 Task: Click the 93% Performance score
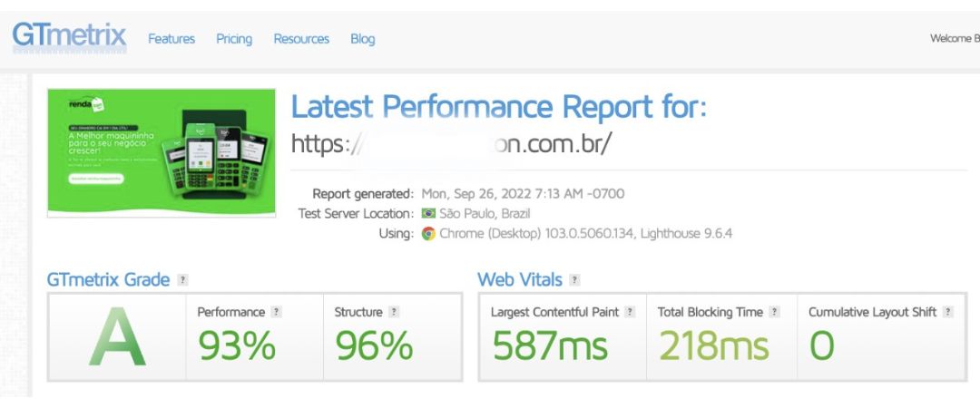[237, 345]
